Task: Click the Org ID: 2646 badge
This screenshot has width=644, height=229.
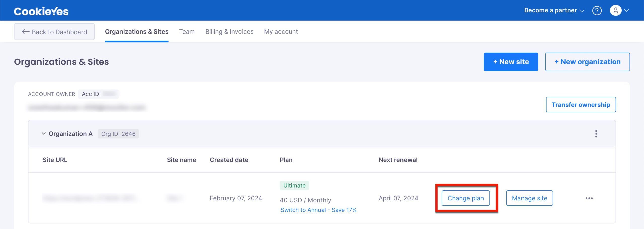Action: [118, 134]
